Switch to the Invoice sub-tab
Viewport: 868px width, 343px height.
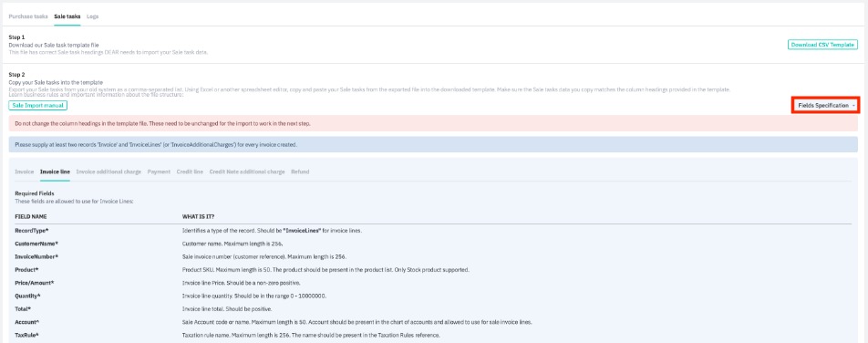click(x=24, y=171)
